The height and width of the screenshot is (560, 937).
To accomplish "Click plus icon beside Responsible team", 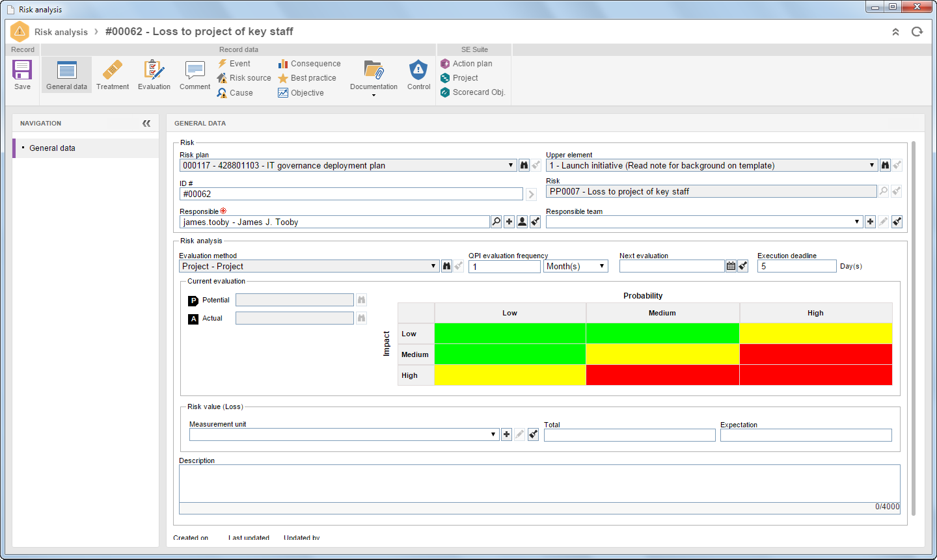I will tap(870, 222).
